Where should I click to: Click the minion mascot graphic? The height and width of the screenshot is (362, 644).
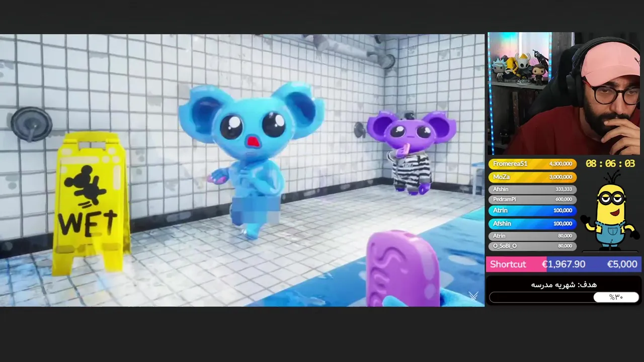(x=609, y=211)
